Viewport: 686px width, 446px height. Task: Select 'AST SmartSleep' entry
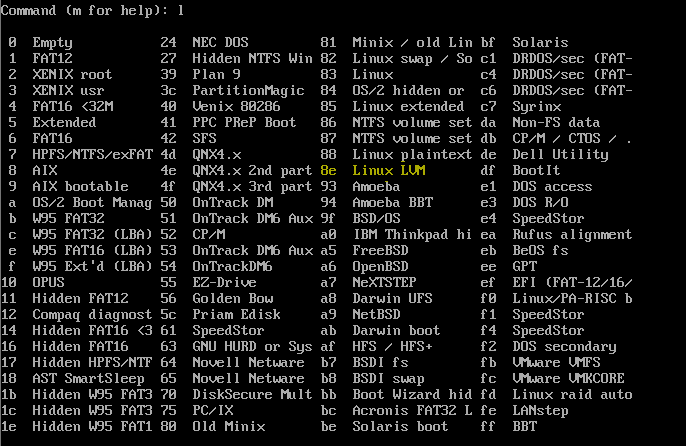(x=88, y=379)
